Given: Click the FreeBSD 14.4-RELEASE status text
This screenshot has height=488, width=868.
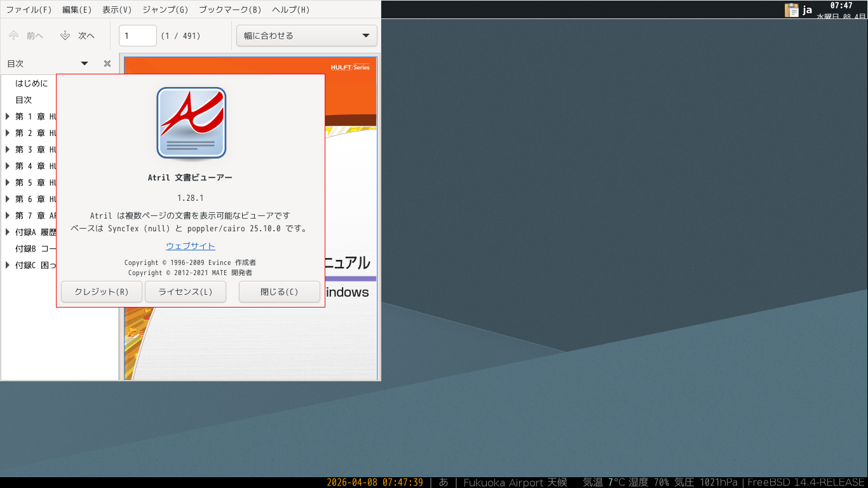Looking at the screenshot, I should [x=806, y=482].
